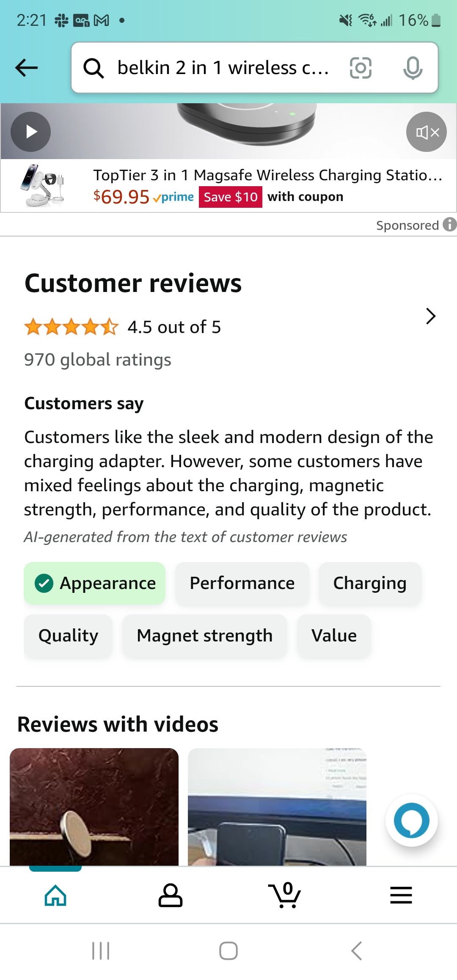
Task: Select the Magnet strength filter chip
Action: pos(204,636)
